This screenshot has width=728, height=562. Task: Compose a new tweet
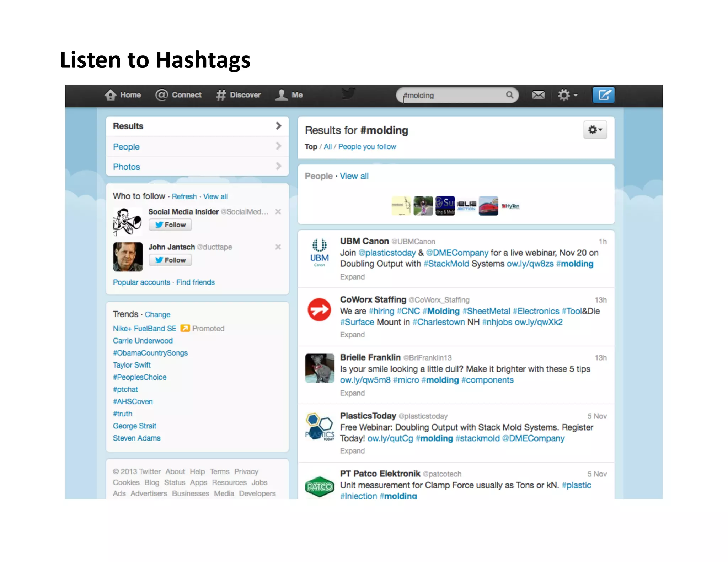pos(604,95)
